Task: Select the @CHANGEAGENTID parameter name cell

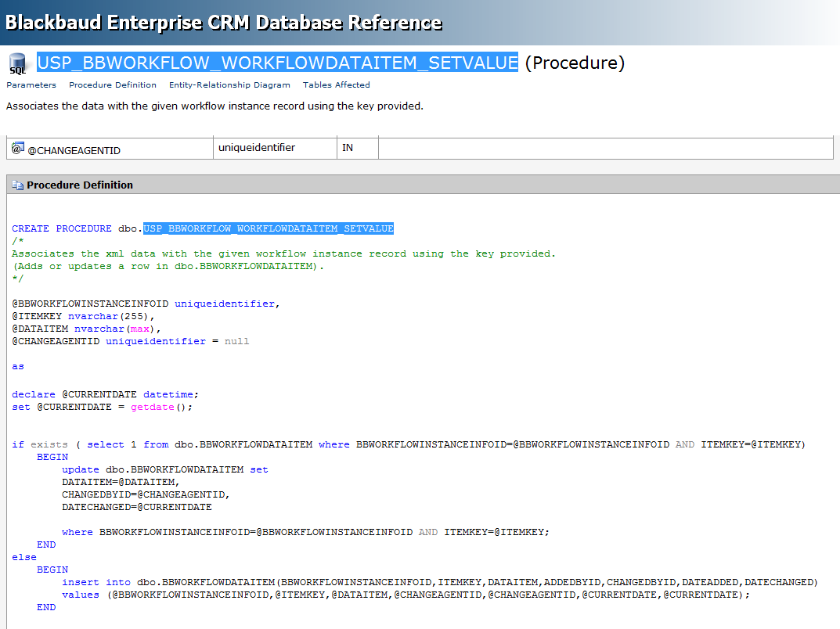Action: point(110,149)
